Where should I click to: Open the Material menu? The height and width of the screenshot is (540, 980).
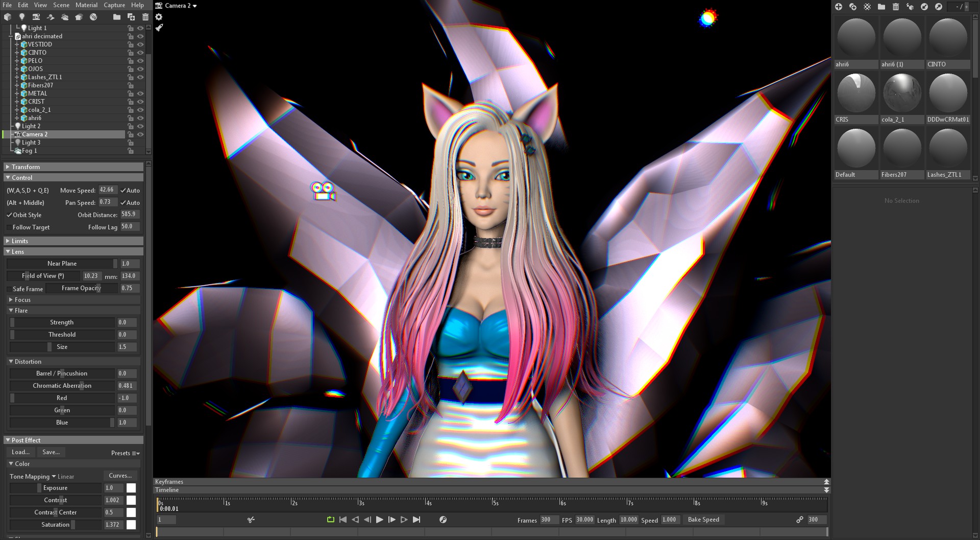pos(86,5)
